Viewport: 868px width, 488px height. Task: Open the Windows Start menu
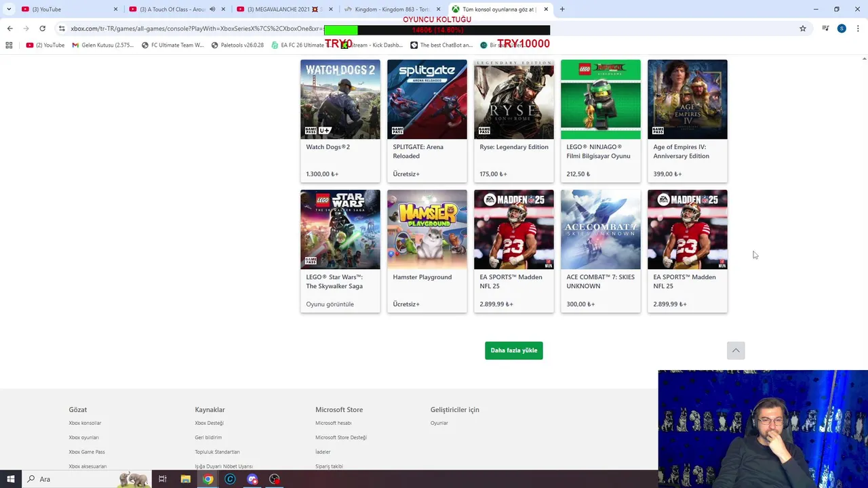10,479
